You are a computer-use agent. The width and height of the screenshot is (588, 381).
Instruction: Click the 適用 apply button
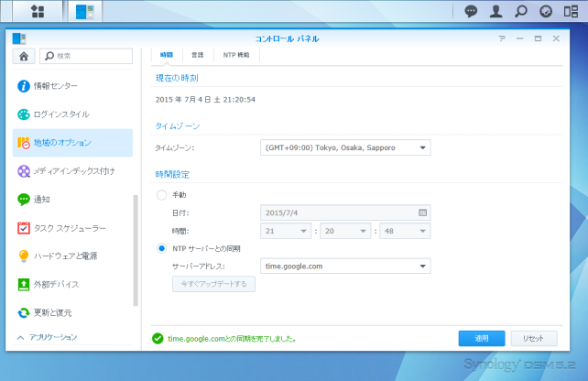point(482,339)
